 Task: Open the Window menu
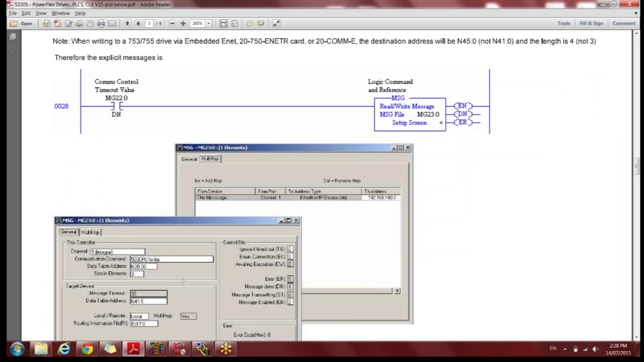click(60, 13)
